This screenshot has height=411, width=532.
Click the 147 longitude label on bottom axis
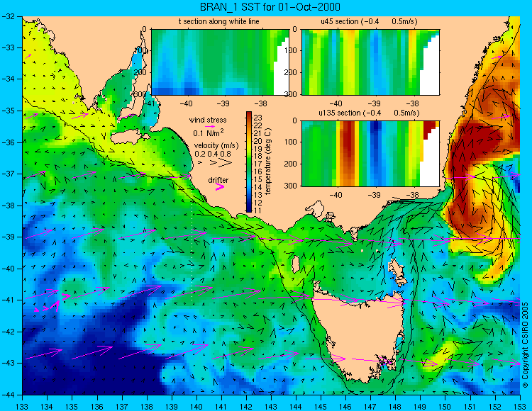[370, 406]
